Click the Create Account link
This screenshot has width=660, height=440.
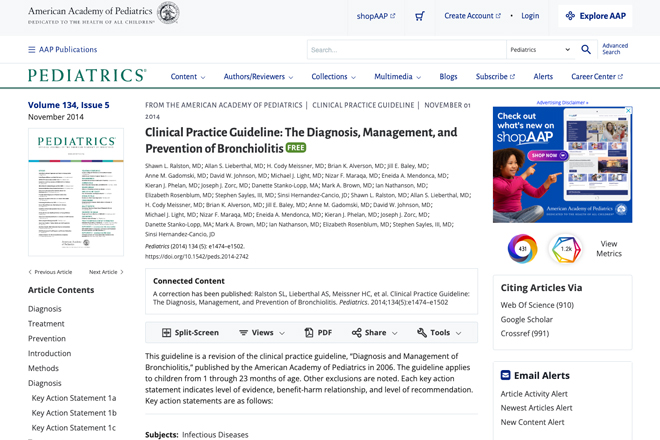click(472, 16)
